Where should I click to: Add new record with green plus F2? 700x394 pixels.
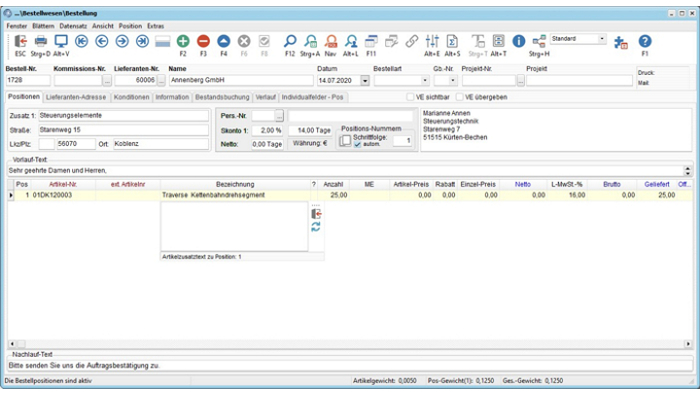[x=183, y=41]
